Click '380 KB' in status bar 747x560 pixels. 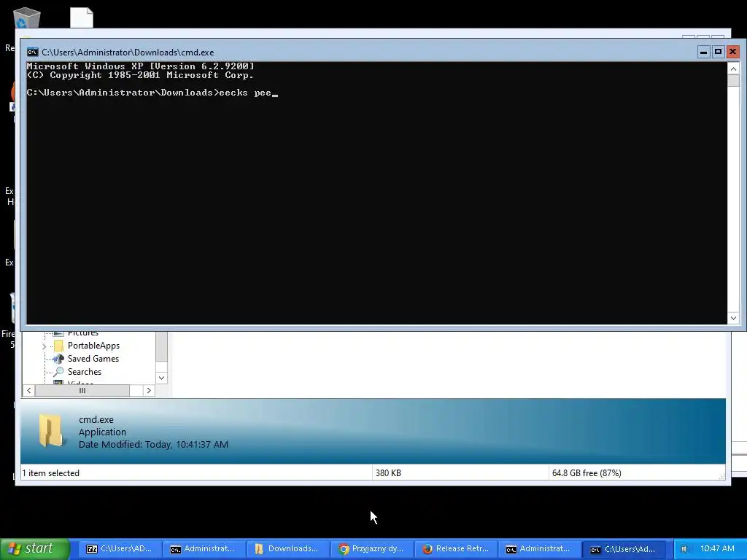(x=388, y=472)
